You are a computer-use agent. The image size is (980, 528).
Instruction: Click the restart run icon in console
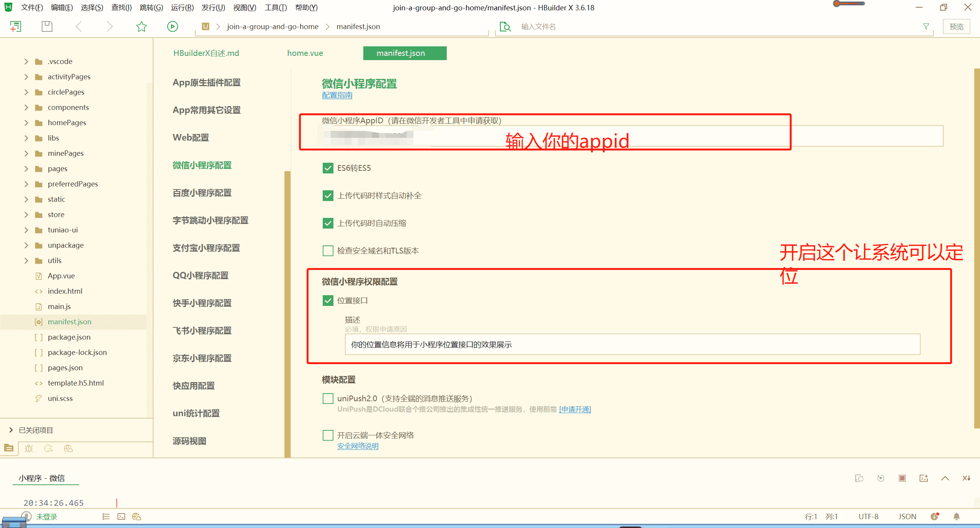coord(881,478)
